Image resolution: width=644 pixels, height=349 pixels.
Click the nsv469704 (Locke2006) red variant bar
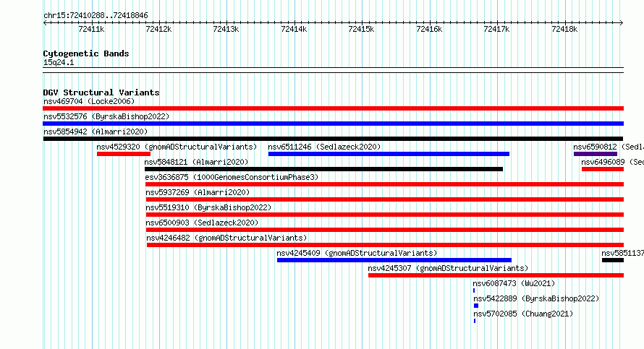[333, 108]
